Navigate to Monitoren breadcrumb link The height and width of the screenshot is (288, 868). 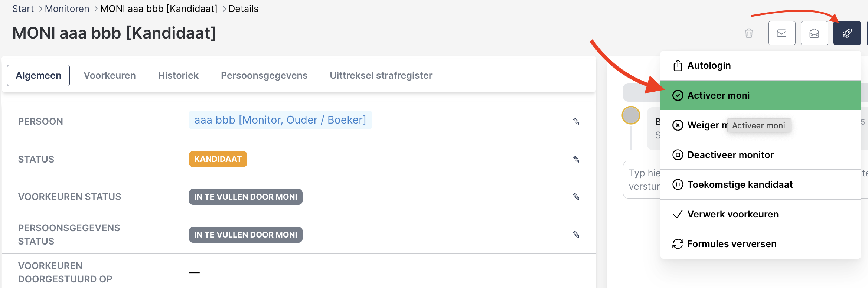[x=67, y=9]
